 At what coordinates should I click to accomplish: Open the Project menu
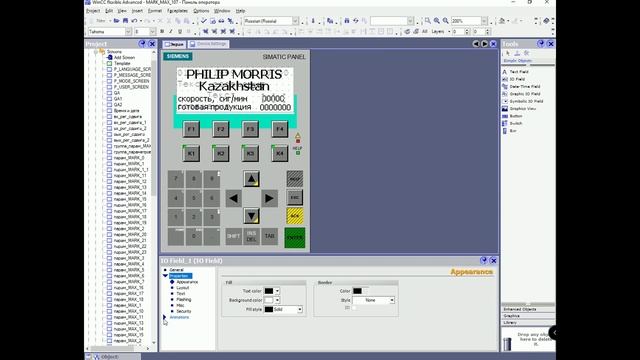point(93,11)
